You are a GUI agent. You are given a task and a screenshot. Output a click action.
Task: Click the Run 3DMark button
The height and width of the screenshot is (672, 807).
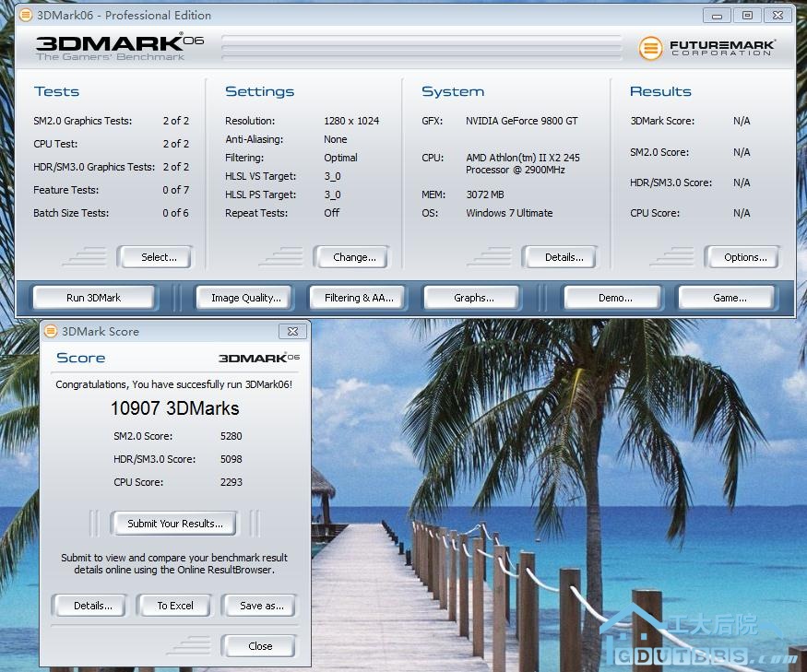[x=93, y=298]
